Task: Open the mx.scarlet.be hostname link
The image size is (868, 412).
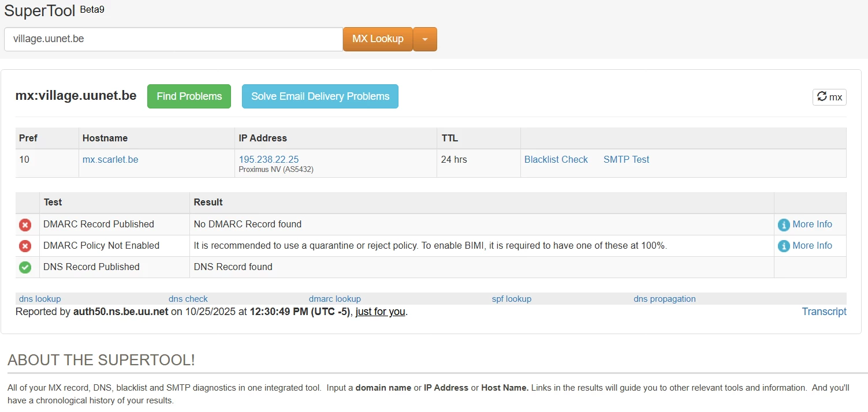Action: coord(110,159)
